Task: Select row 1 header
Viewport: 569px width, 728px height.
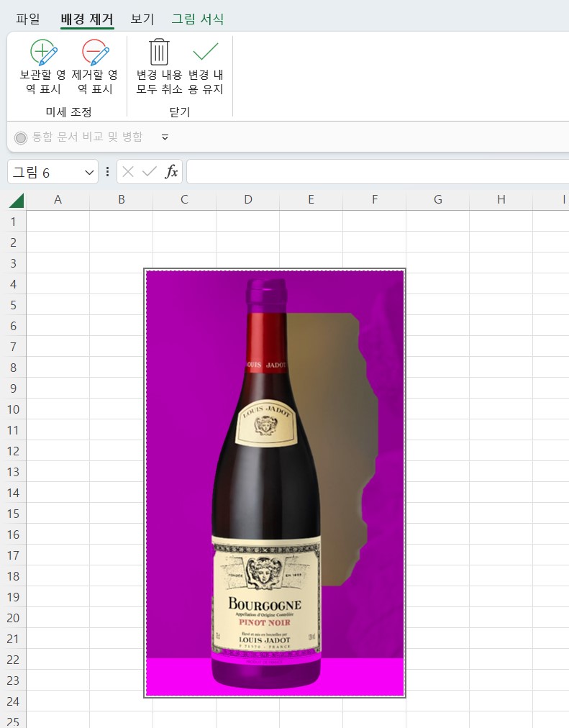Action: click(13, 222)
